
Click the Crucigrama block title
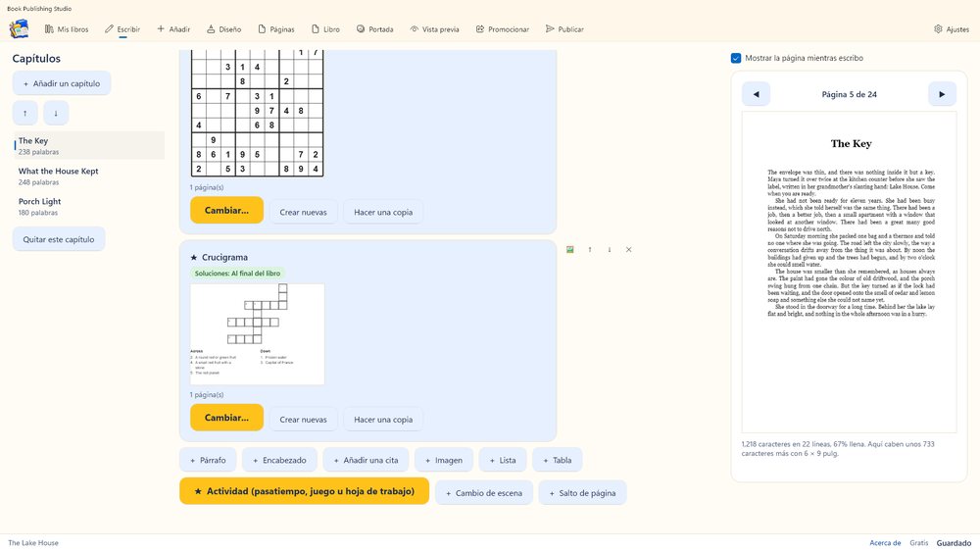[224, 257]
